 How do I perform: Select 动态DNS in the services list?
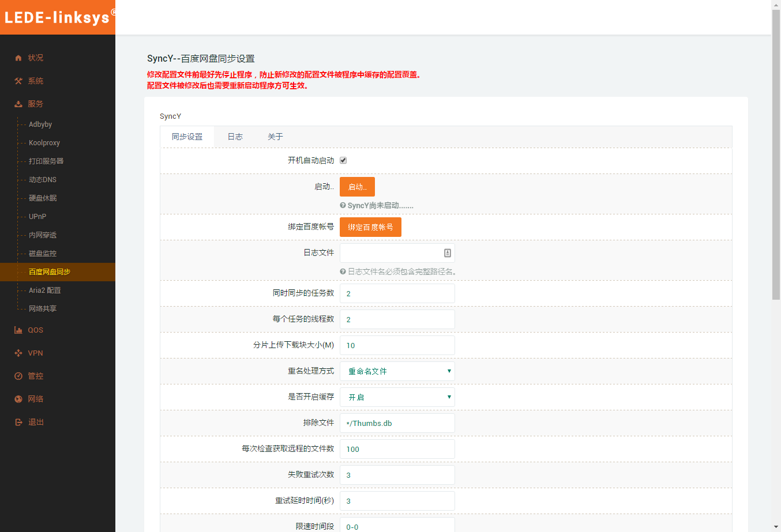coord(43,180)
